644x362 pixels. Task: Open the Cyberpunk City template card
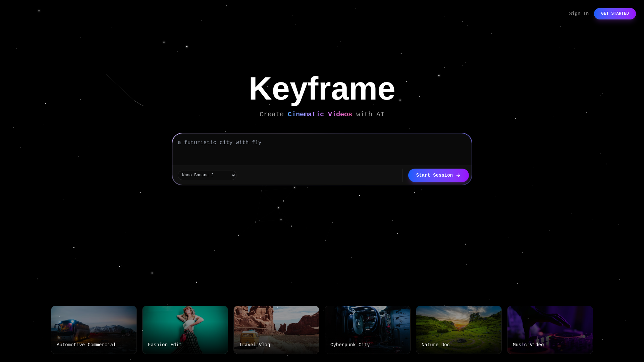tap(368, 330)
